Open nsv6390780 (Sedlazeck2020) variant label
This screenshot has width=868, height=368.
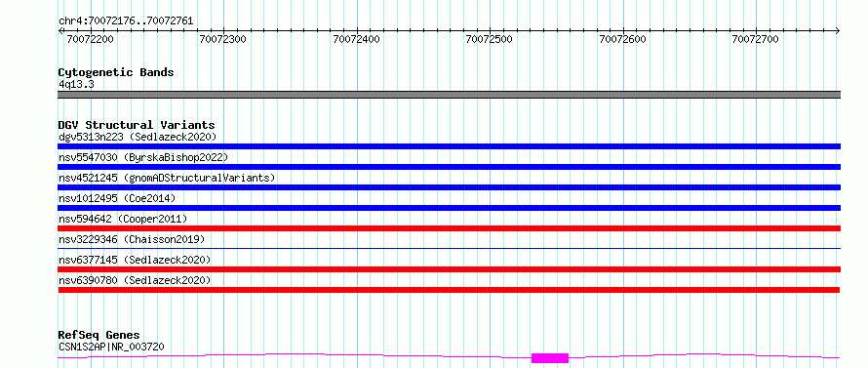coord(135,280)
